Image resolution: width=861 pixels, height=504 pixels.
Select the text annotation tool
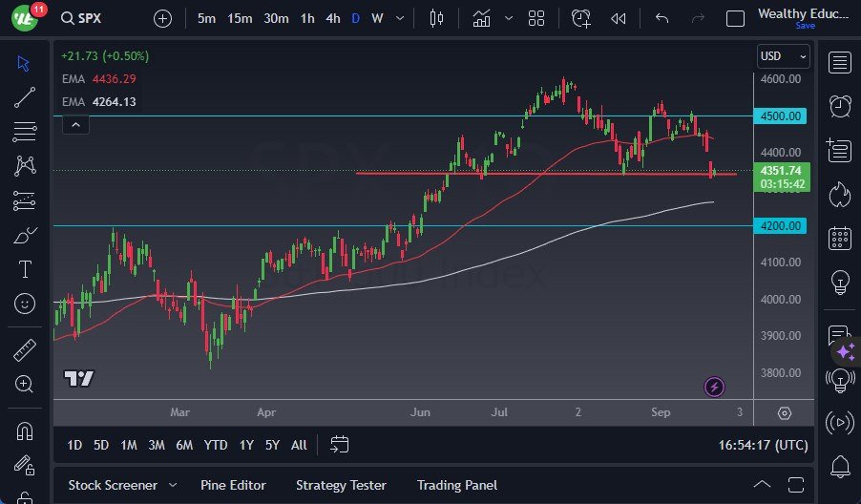point(25,269)
